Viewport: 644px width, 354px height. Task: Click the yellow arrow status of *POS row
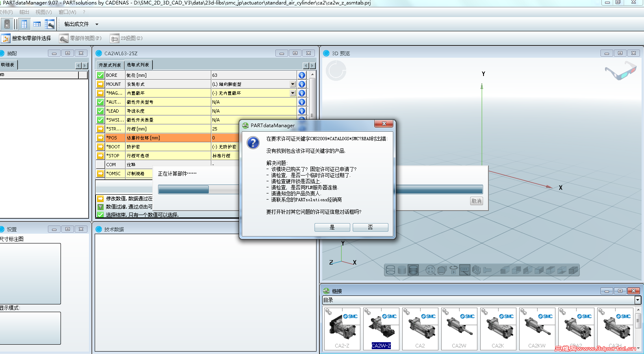click(100, 138)
